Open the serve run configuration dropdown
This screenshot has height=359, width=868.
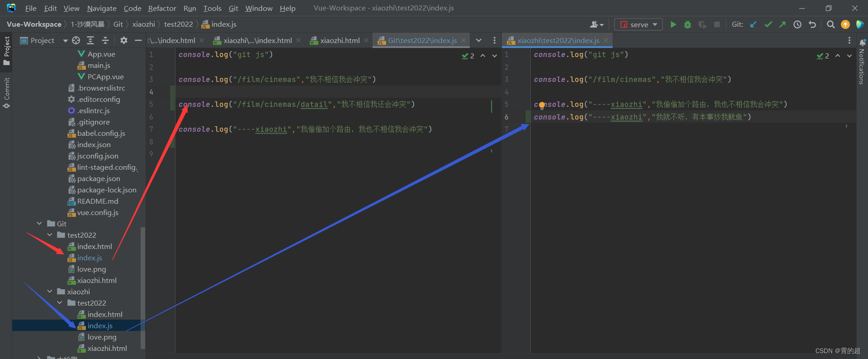638,24
